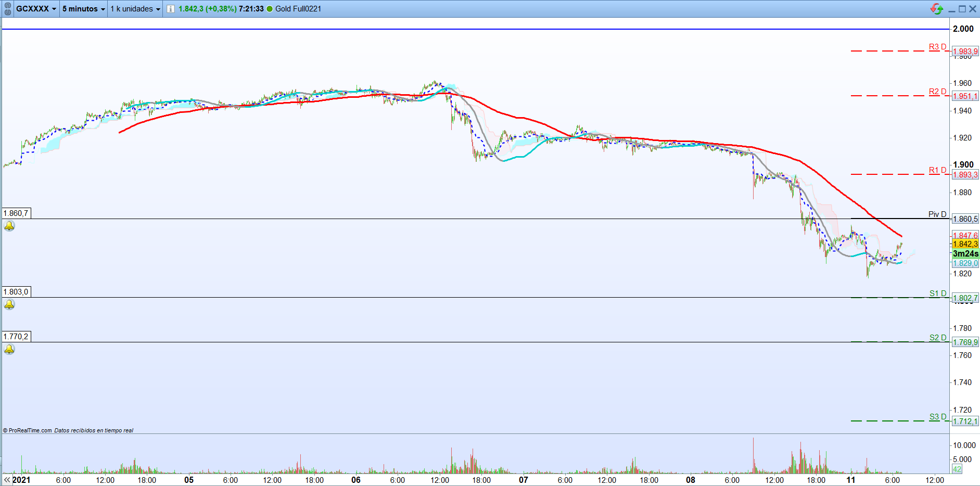980x486 pixels.
Task: Click the instrument info icon
Action: [x=171, y=9]
